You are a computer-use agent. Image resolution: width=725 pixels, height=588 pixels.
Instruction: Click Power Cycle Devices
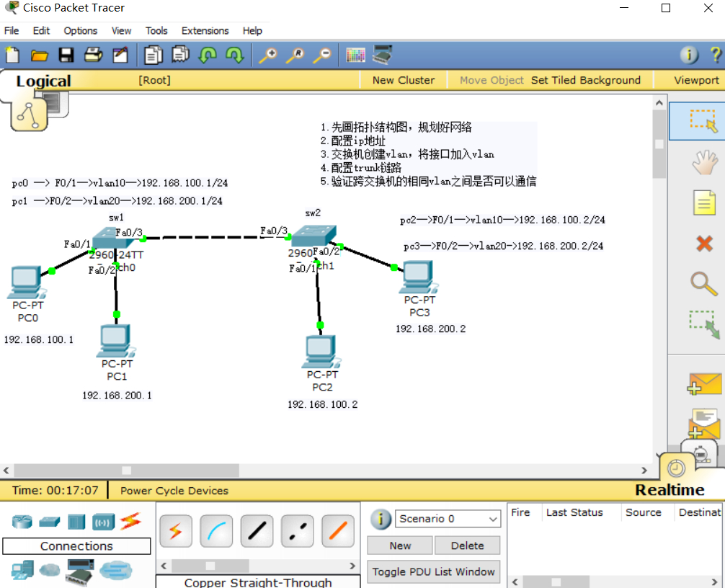174,491
